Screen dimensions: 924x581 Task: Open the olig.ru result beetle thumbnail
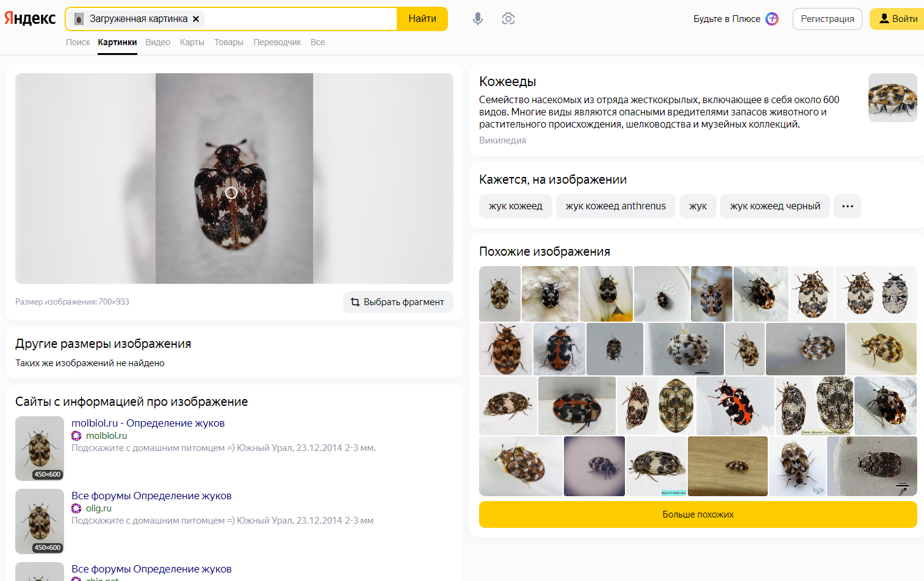coord(40,521)
